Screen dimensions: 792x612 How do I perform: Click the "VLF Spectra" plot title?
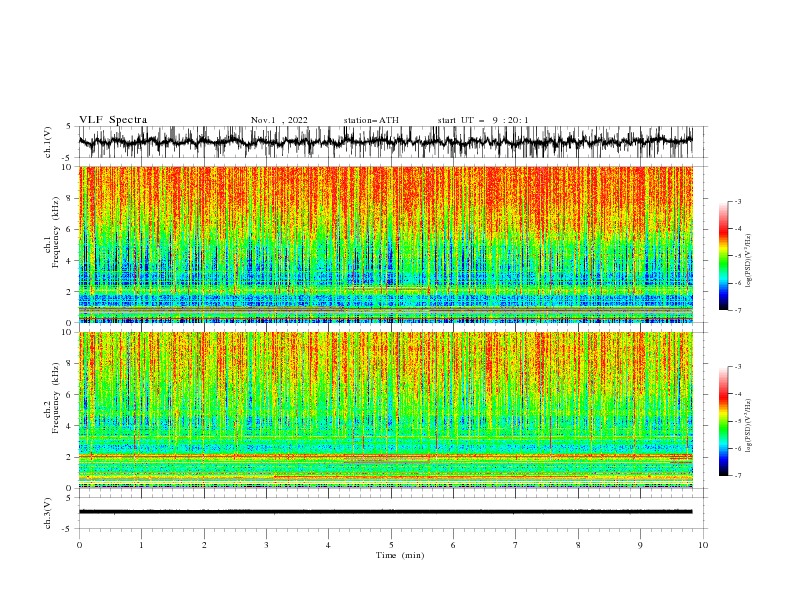(x=113, y=120)
